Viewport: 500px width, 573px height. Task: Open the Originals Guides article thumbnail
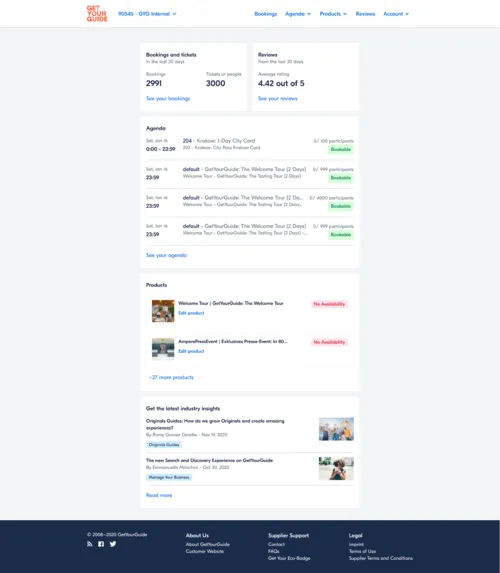pyautogui.click(x=336, y=429)
